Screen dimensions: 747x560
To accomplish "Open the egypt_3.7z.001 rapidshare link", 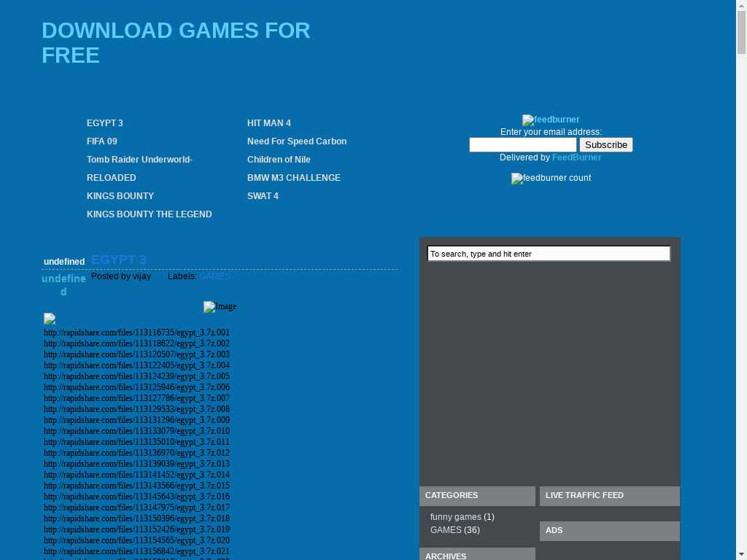I will tap(136, 332).
